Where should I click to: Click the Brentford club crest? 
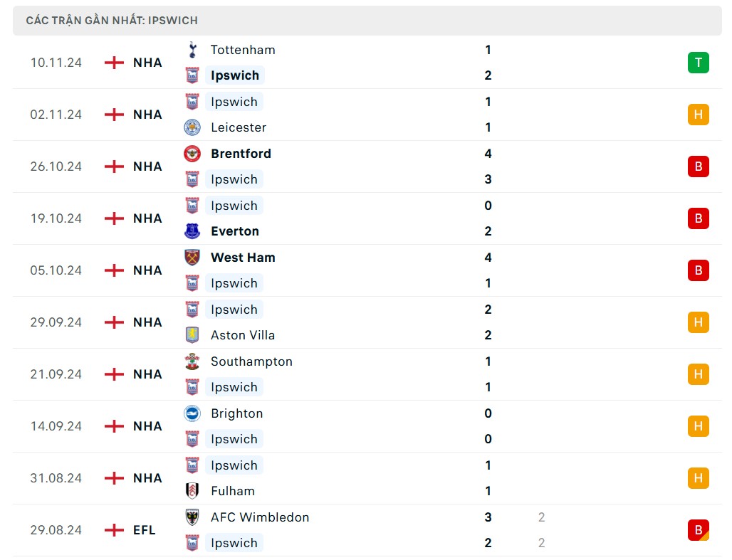tap(192, 154)
